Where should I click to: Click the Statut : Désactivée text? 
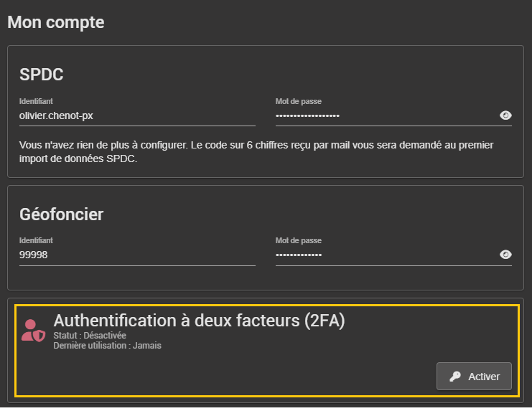coord(90,335)
